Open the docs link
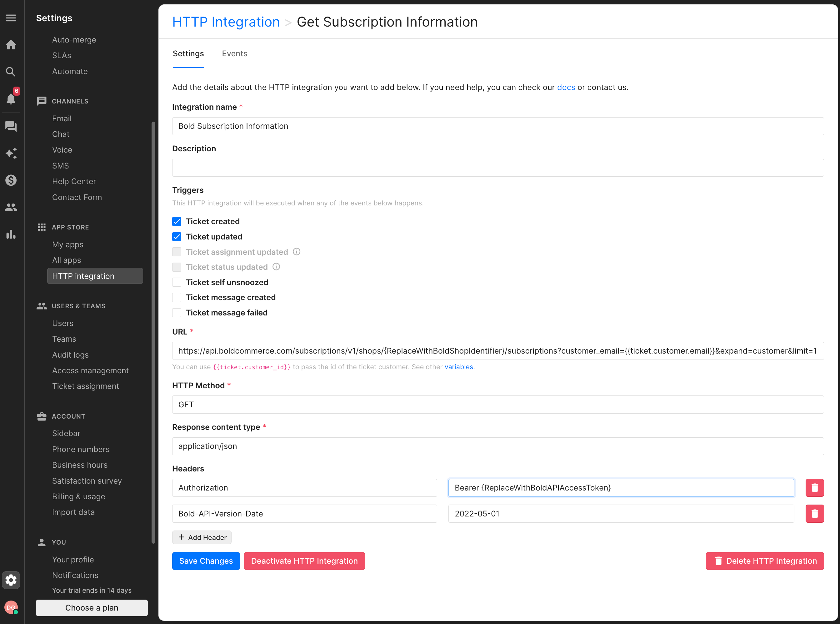The image size is (840, 624). [566, 87]
